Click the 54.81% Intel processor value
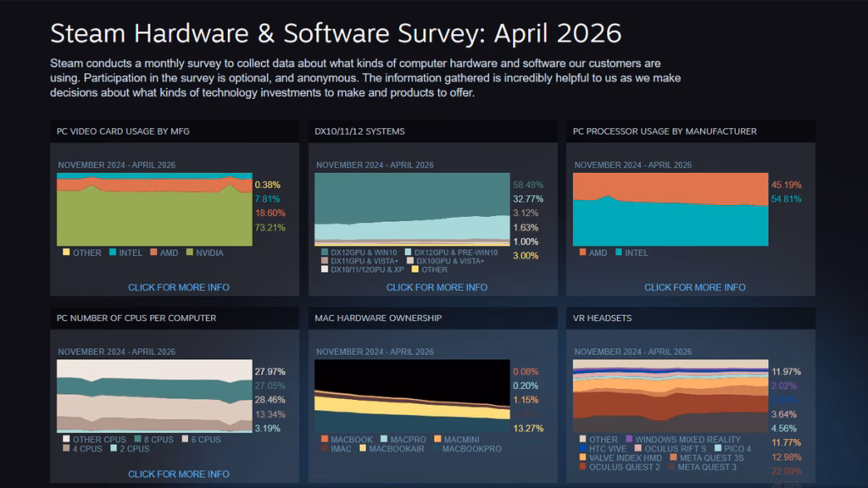Screen dimensions: 868x488 tap(786, 198)
